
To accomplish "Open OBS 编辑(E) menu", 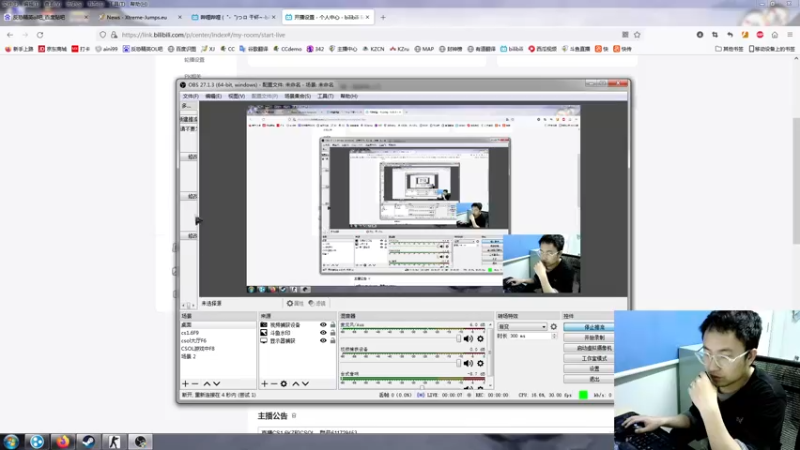I will 213,96.
